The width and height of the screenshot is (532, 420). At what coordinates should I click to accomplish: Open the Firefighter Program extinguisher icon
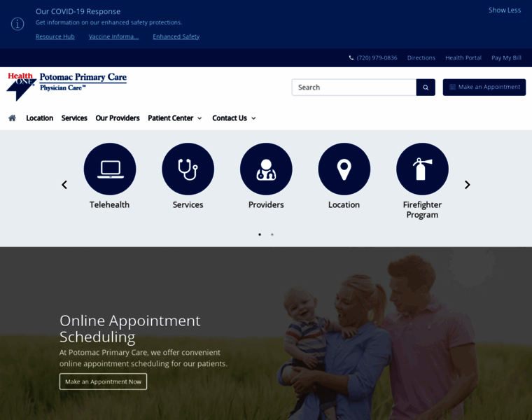coord(422,169)
